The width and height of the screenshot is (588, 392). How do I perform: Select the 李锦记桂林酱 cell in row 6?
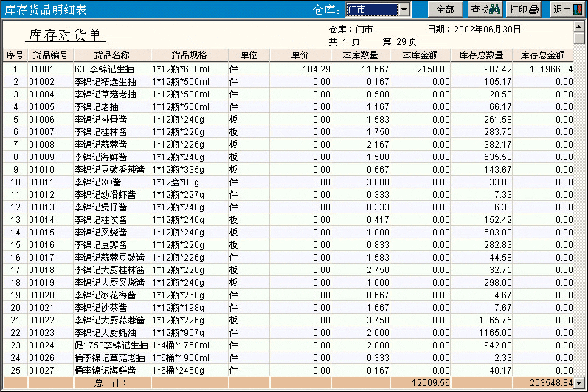pos(100,132)
